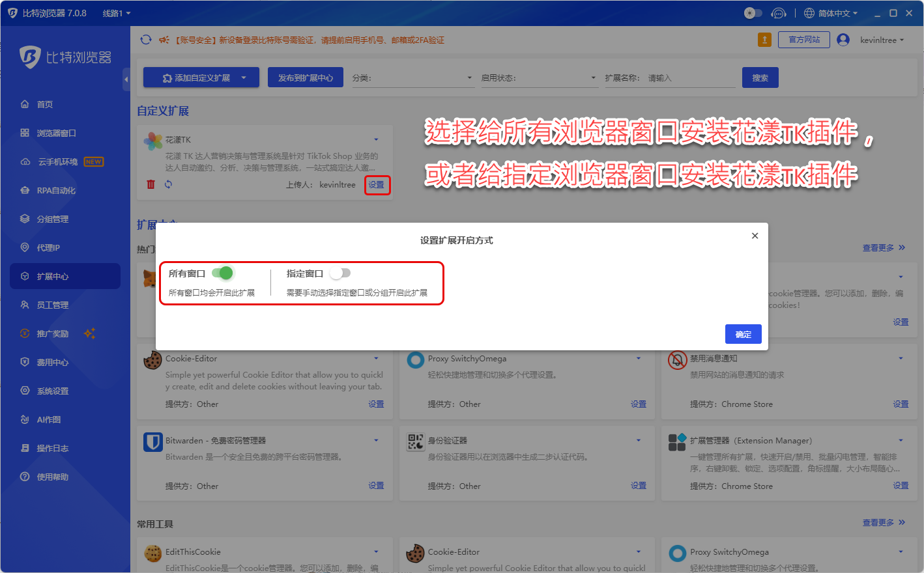Click the 确定 button in the dialog
The width and height of the screenshot is (924, 573).
[x=743, y=334]
